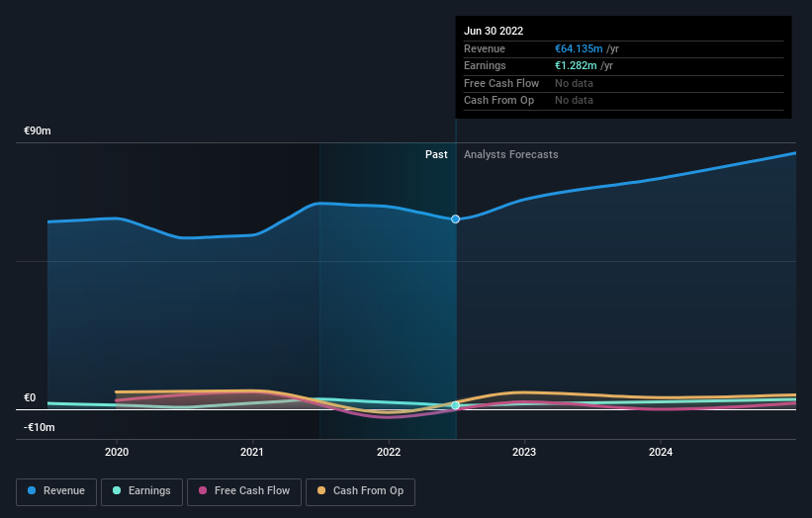Image resolution: width=812 pixels, height=518 pixels.
Task: Click the 2024 x-axis label
Action: 661,452
